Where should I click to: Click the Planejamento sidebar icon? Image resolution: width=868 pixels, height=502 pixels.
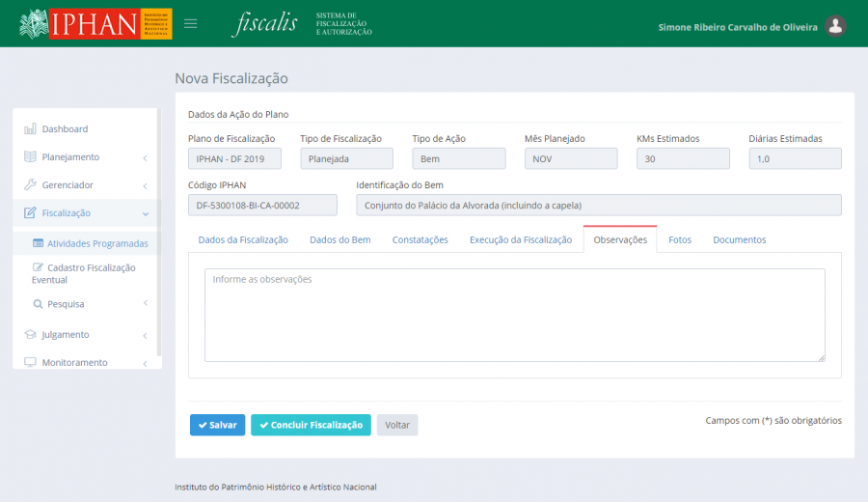click(30, 157)
